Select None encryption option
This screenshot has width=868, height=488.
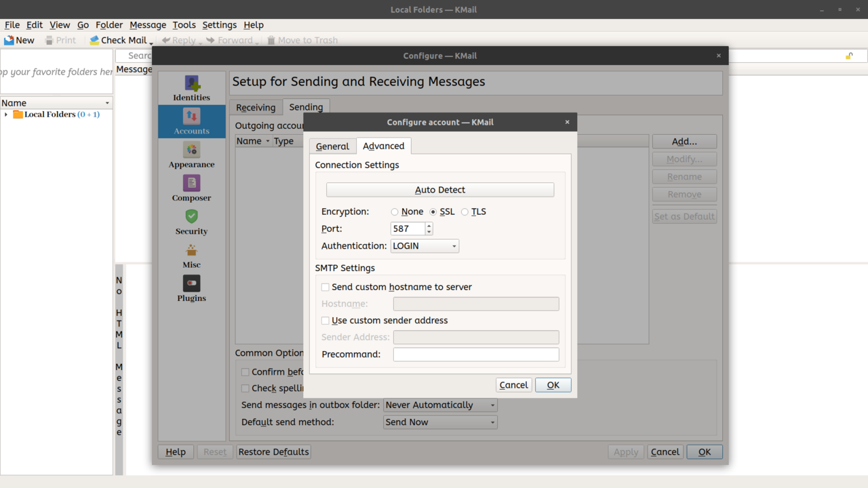[x=395, y=212]
